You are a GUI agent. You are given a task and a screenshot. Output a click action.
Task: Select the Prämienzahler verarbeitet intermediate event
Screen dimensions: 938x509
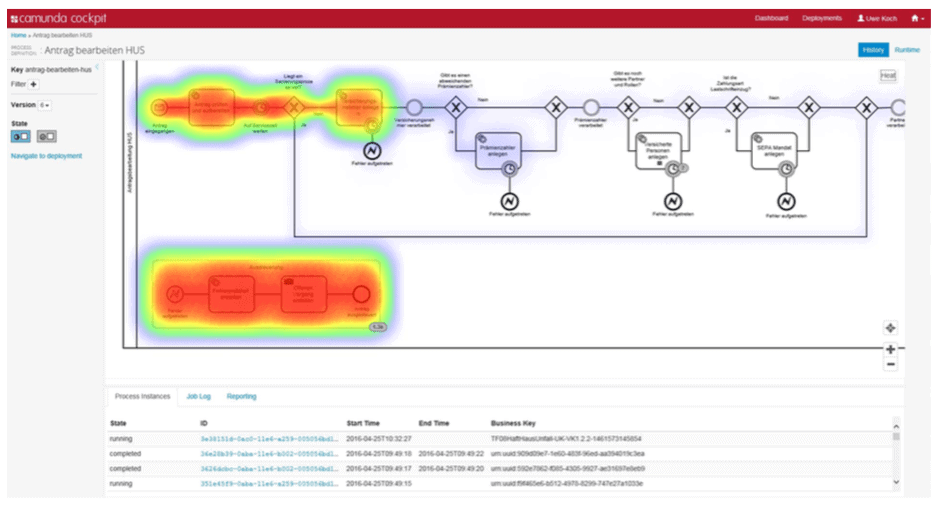pyautogui.click(x=591, y=108)
